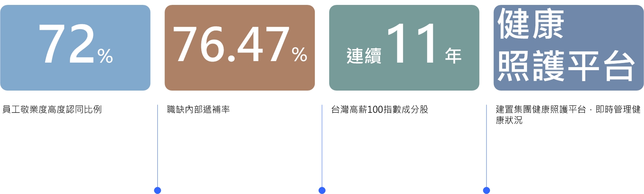Click the percent sign beside 72
Screen dimensions: 644x194
[105, 56]
